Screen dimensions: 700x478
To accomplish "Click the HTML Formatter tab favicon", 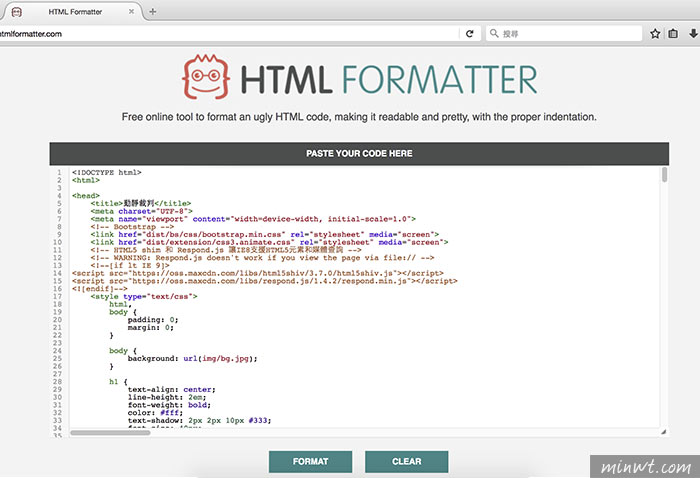I will (x=17, y=12).
